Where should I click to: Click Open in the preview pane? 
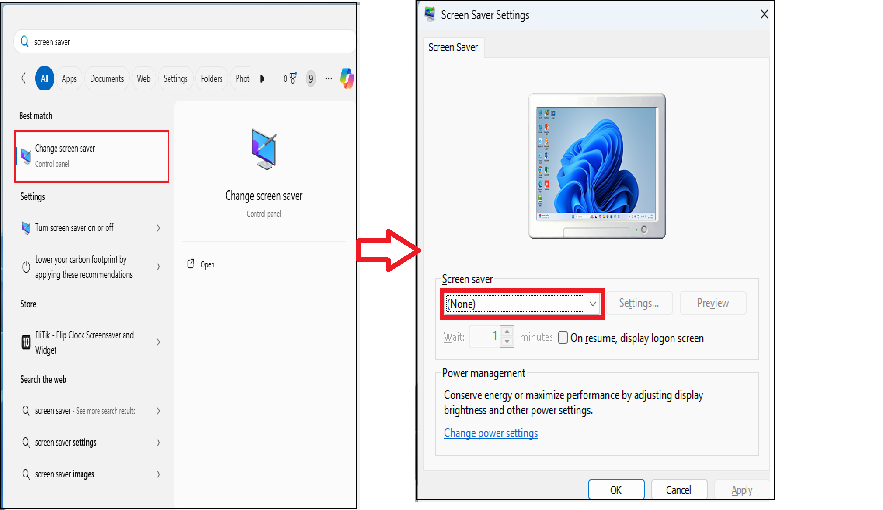[x=207, y=264]
